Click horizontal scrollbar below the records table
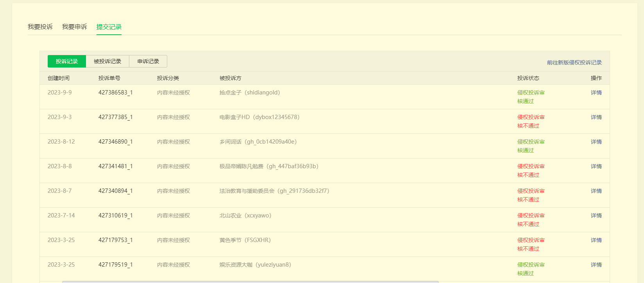This screenshot has width=644, height=283. [x=250, y=281]
